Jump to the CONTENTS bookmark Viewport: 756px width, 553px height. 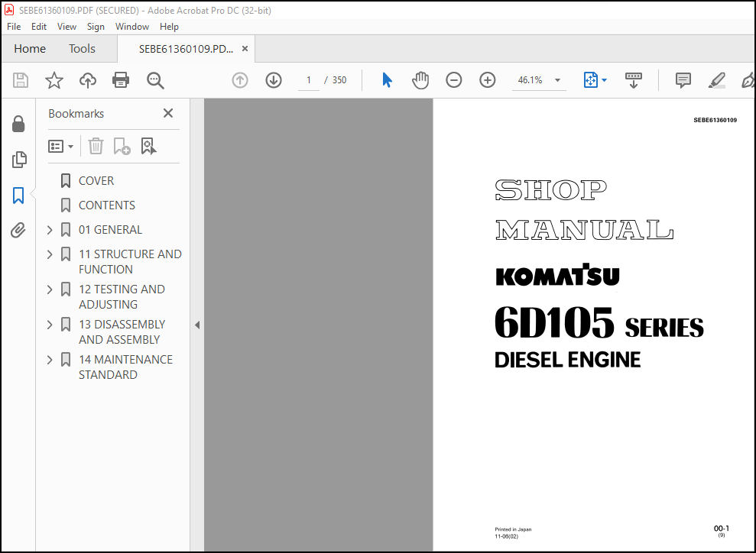coord(106,205)
